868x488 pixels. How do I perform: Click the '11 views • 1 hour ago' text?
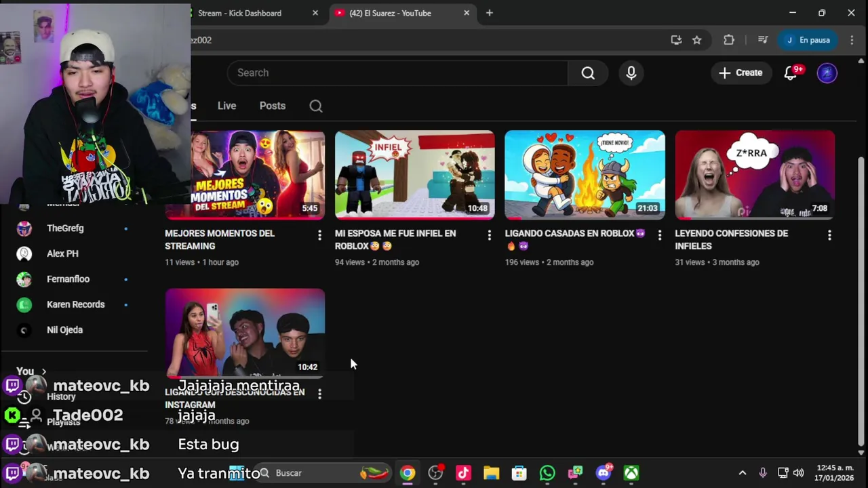201,262
